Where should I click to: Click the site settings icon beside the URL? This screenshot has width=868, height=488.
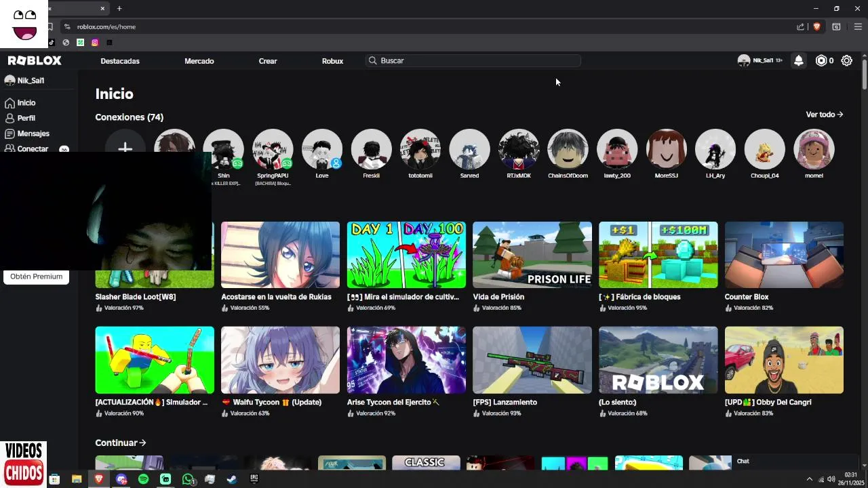coord(66,26)
